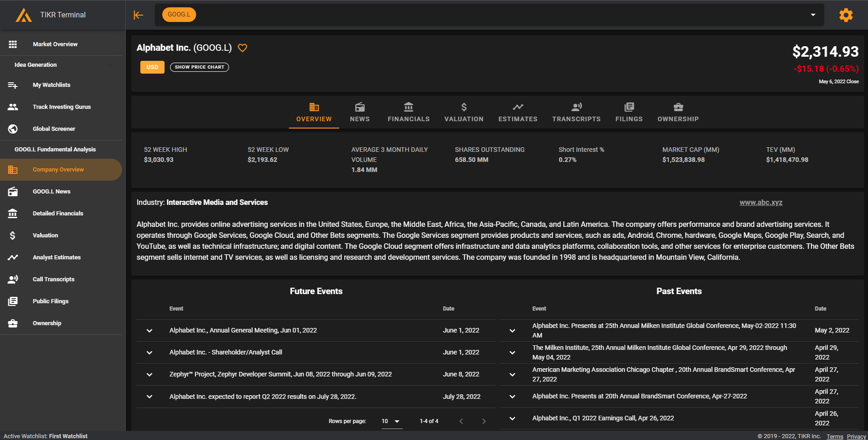Screen dimensions: 868x440
Task: Click the market cap value $1,523,838.98
Action: tap(683, 160)
